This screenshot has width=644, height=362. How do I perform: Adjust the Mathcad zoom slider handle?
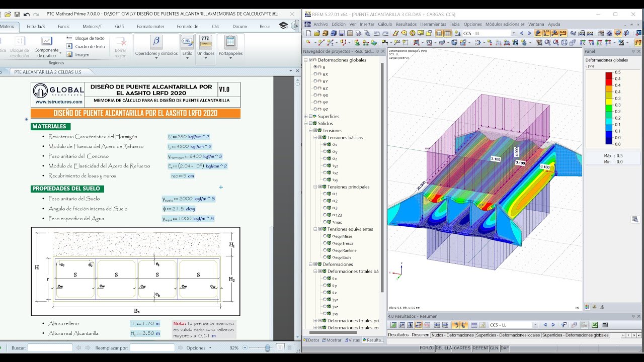(x=267, y=347)
